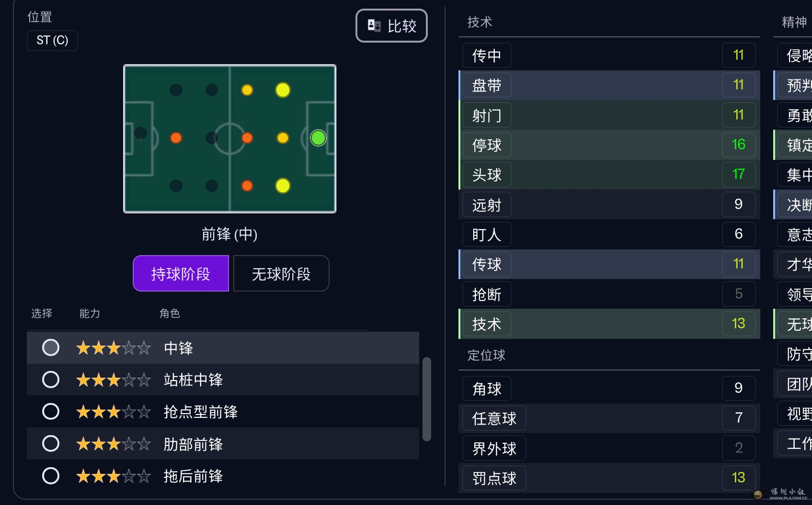Select the 抢点型前锋 role radio button

[51, 412]
